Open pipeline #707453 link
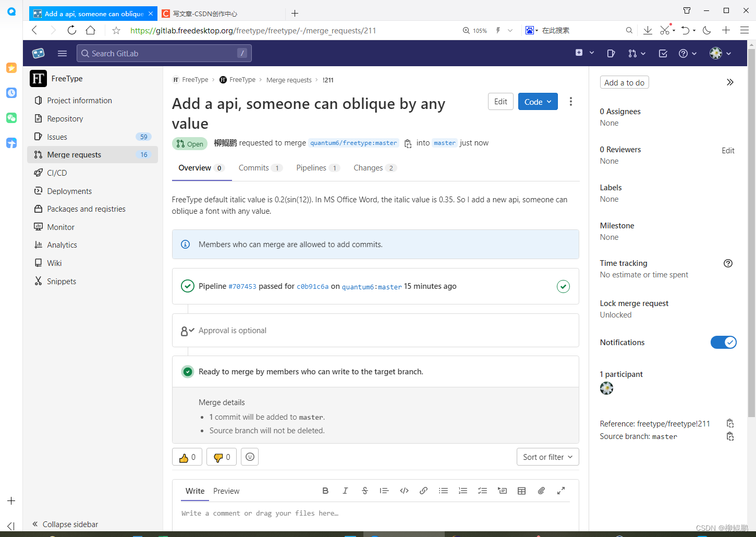Viewport: 756px width, 537px height. (x=242, y=287)
